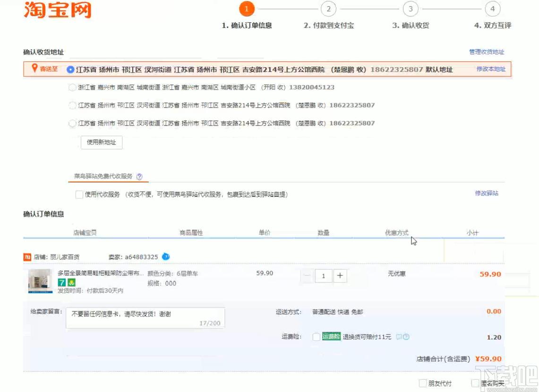Image resolution: width=539 pixels, height=392 pixels.
Task: Click 修改驿站 link
Action: click(487, 193)
